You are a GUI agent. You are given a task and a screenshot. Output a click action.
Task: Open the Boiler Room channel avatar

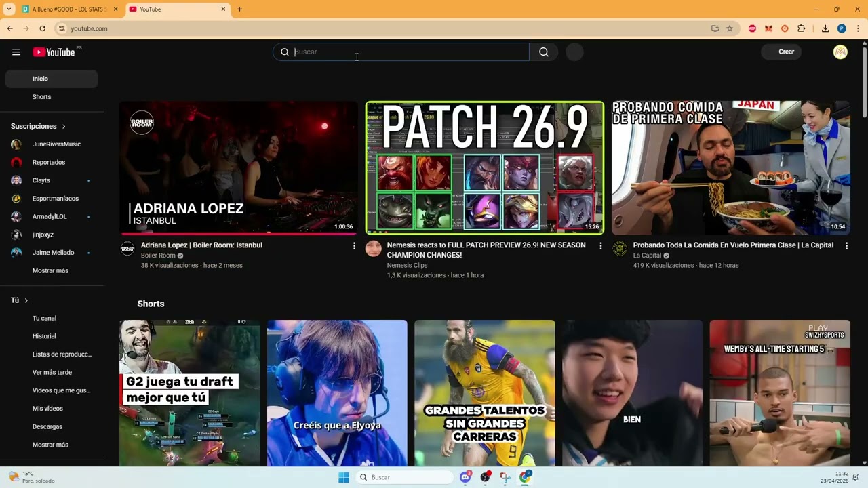[127, 249]
